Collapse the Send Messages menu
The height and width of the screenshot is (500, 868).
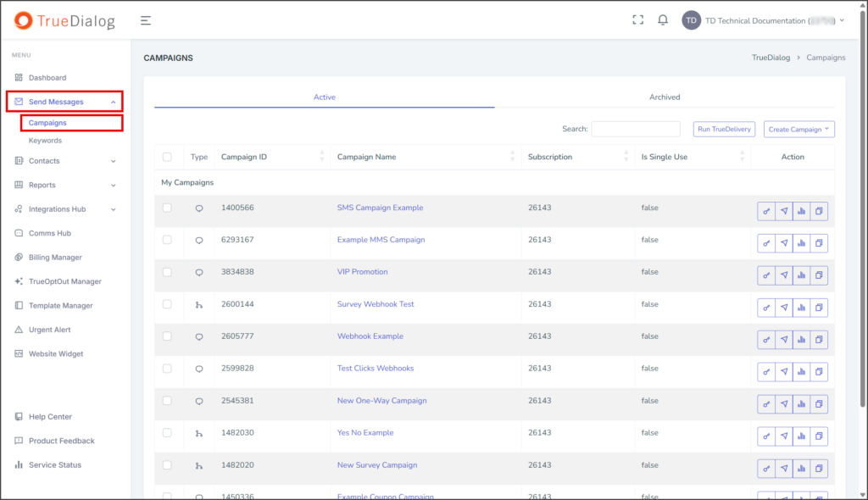[64, 102]
